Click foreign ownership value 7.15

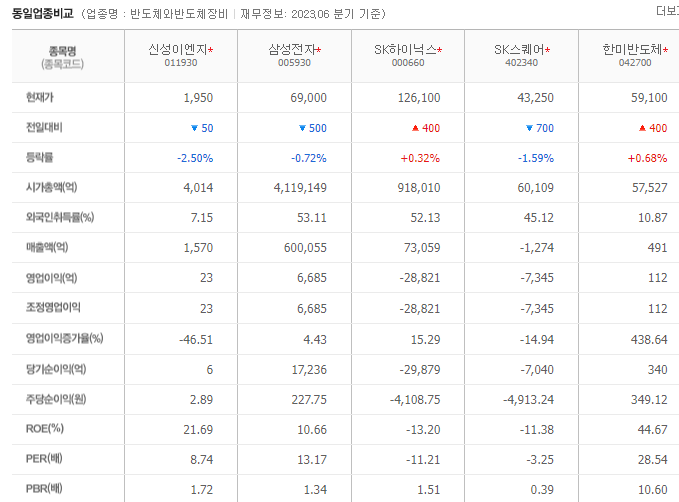coord(202,217)
